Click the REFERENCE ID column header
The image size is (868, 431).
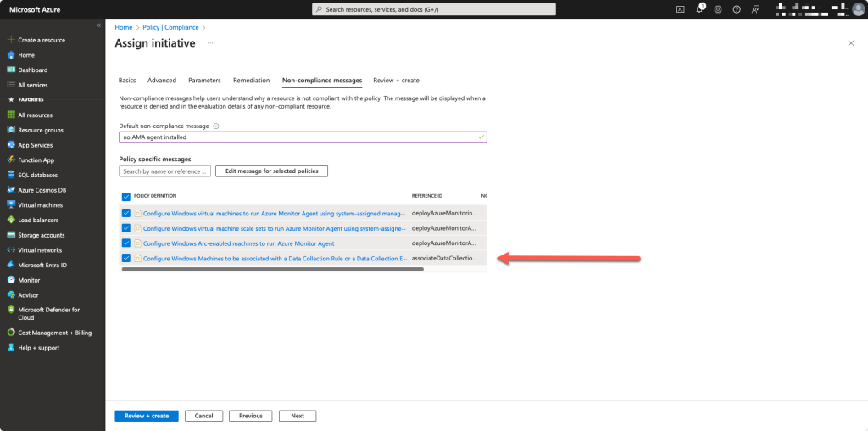coord(427,196)
